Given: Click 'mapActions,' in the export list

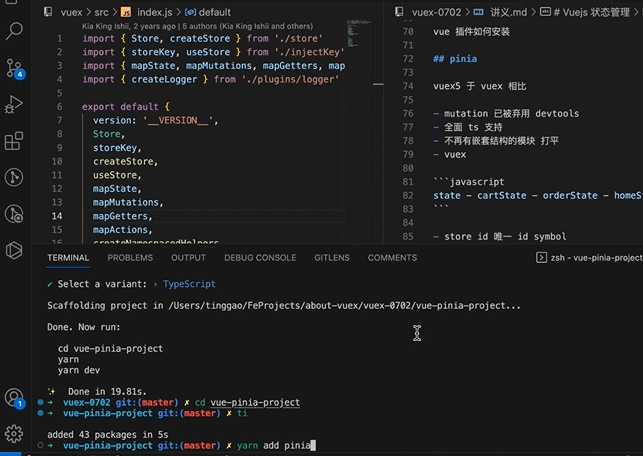Looking at the screenshot, I should pos(123,230).
